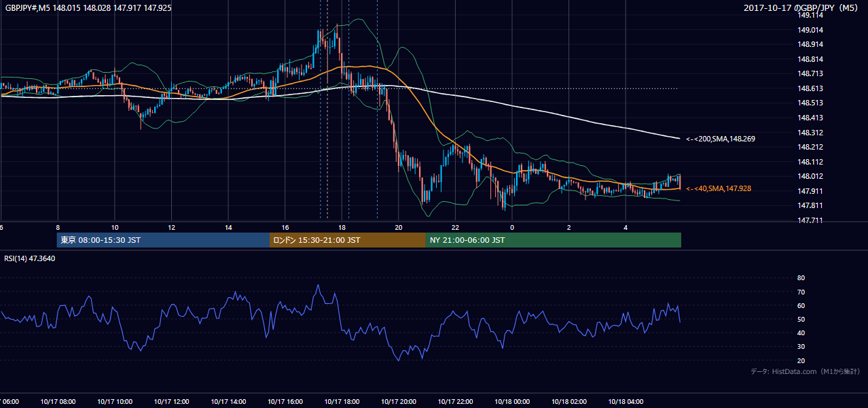Click the 149.014 price axis label
Viewport: 868px width, 408px height.
coord(810,30)
